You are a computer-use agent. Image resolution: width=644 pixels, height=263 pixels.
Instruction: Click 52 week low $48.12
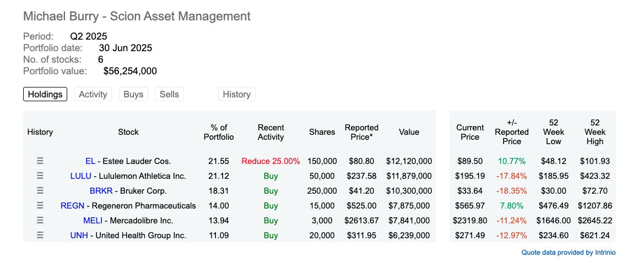pyautogui.click(x=553, y=161)
